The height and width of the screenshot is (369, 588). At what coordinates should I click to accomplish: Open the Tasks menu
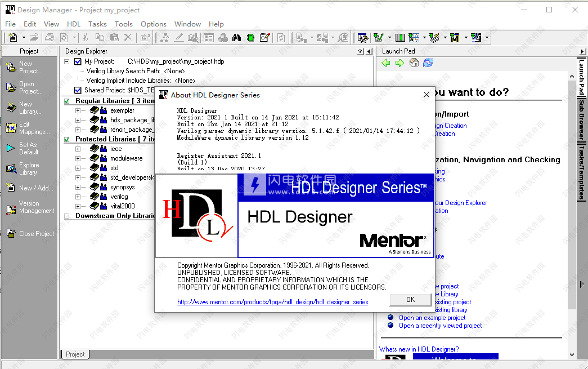[97, 24]
